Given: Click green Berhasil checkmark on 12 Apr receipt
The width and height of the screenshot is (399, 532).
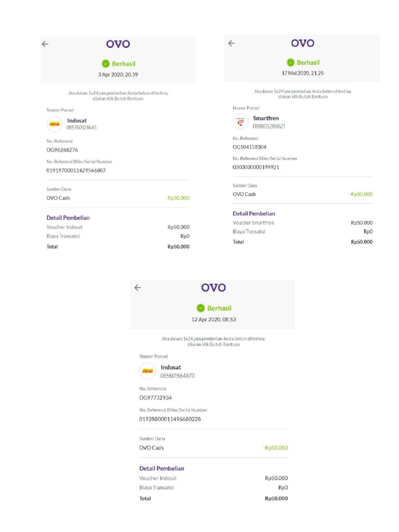Looking at the screenshot, I should 201,308.
